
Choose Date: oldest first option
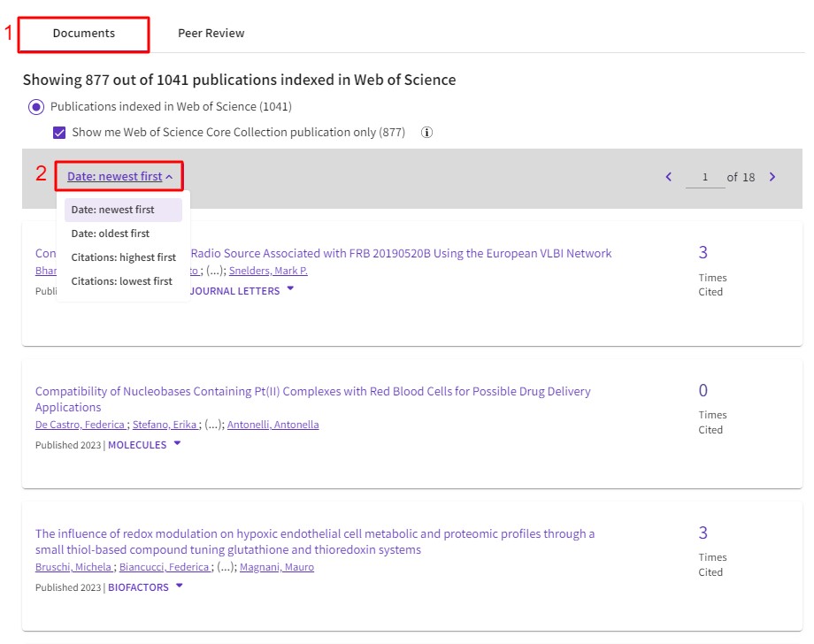click(111, 234)
